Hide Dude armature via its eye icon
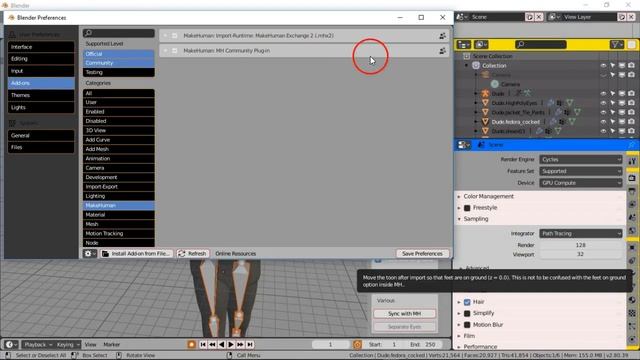This screenshot has height=360, width=640. click(x=603, y=93)
